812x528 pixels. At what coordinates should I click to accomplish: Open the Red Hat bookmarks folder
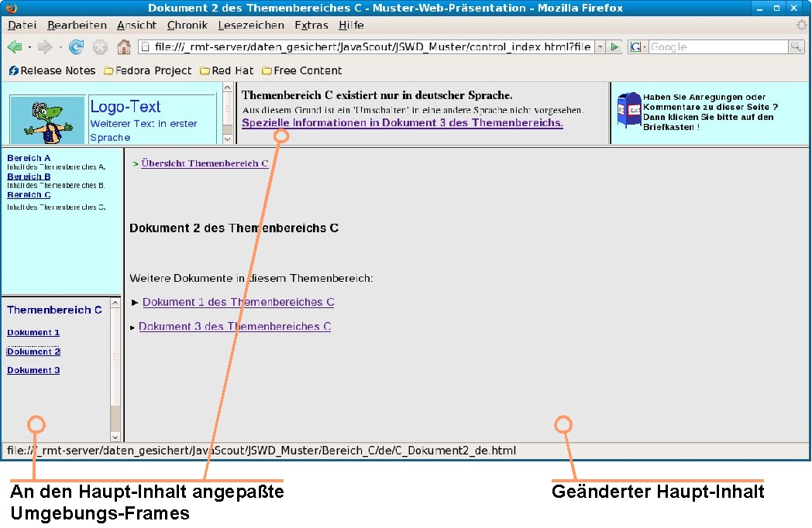226,70
